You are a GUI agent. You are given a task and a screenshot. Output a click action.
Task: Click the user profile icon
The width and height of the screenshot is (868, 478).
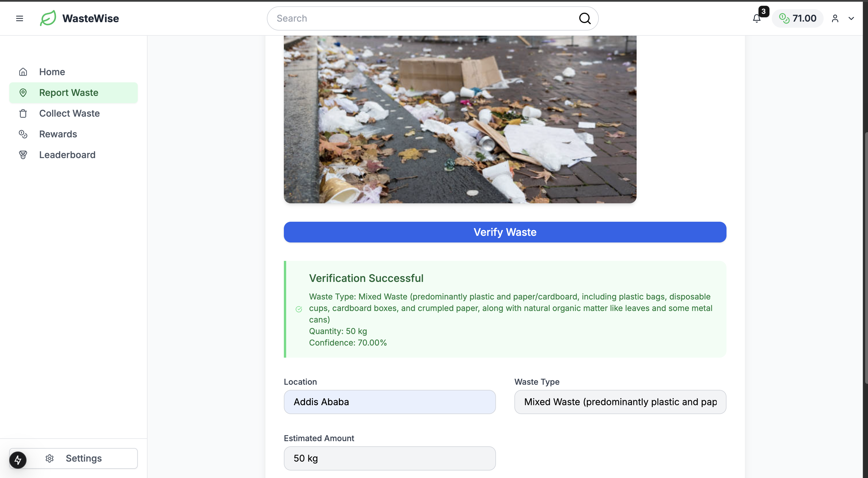click(x=835, y=18)
